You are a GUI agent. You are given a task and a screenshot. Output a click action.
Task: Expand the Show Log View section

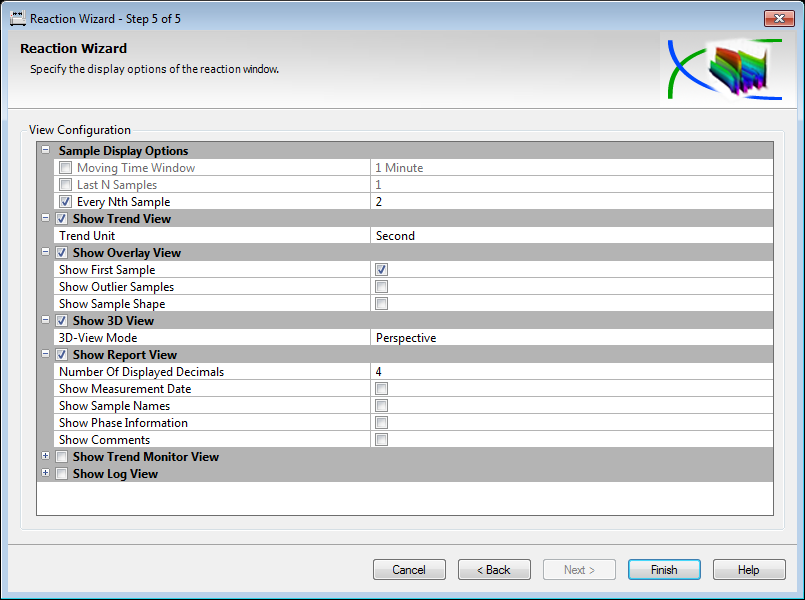click(x=45, y=474)
